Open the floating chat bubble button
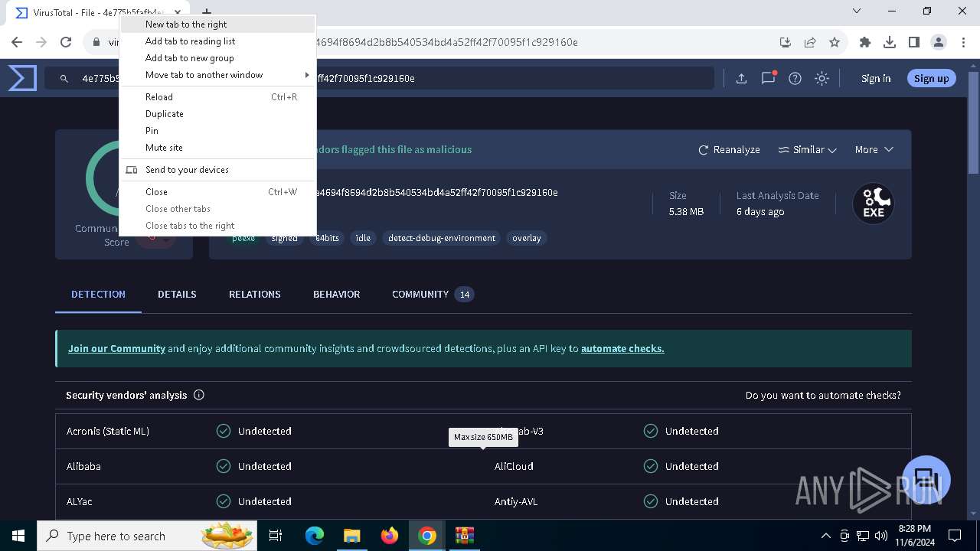The image size is (980, 551). [x=926, y=480]
